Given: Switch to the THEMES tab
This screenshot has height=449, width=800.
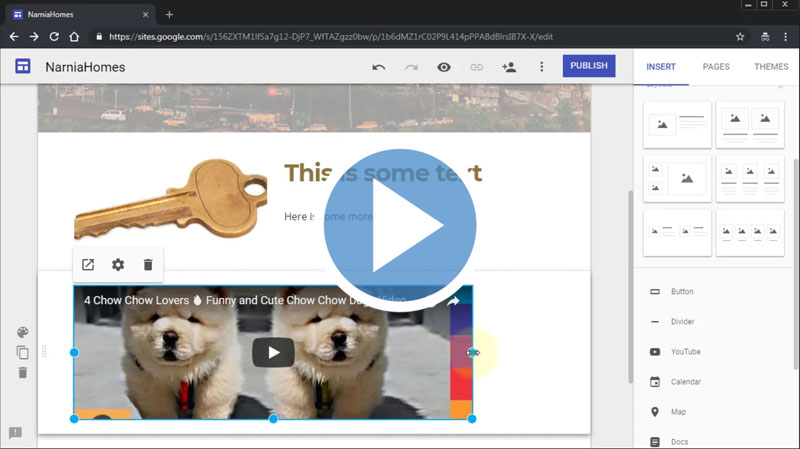Looking at the screenshot, I should (x=771, y=67).
